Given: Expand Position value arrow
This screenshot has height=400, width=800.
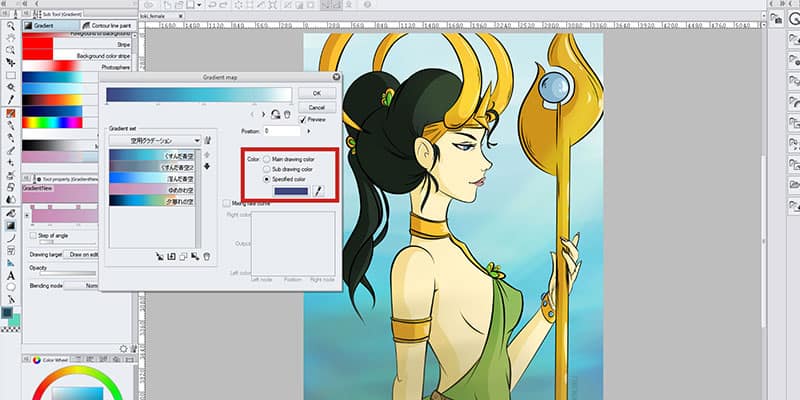Looking at the screenshot, I should [x=308, y=131].
